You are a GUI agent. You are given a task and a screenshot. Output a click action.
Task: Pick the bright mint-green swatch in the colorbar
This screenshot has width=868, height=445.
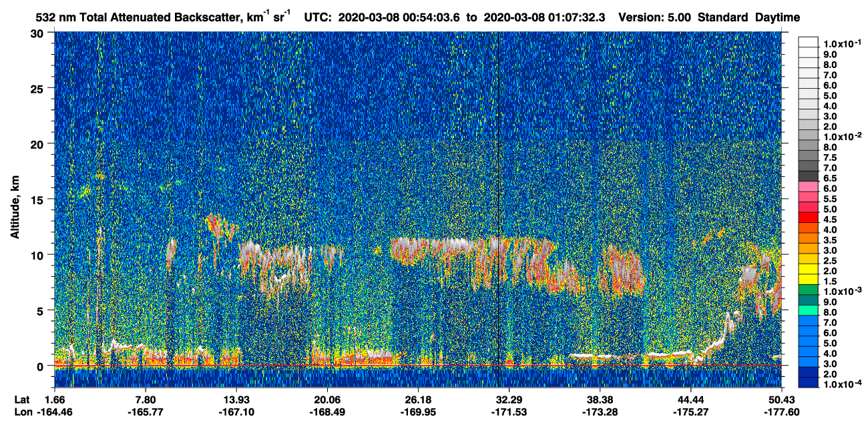(x=808, y=310)
